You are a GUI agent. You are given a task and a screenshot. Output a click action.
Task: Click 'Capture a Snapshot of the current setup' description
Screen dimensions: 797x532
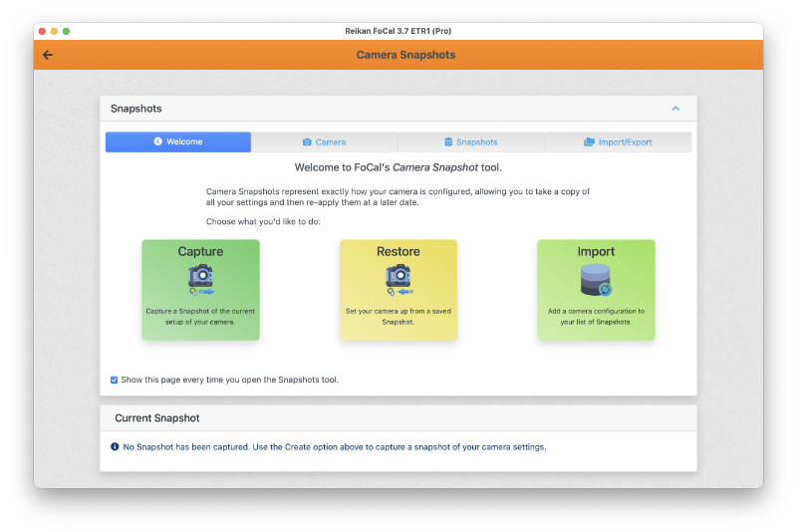(201, 316)
